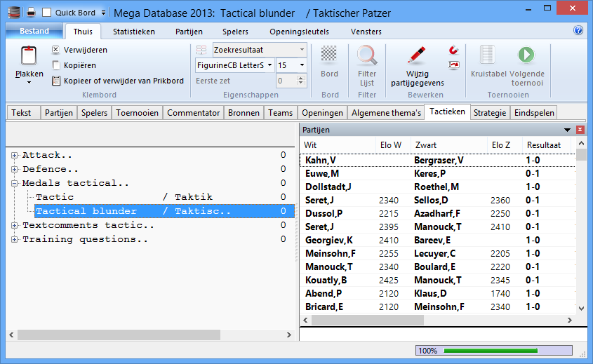Select the Georgiev,K vs Bareev,E game

438,240
